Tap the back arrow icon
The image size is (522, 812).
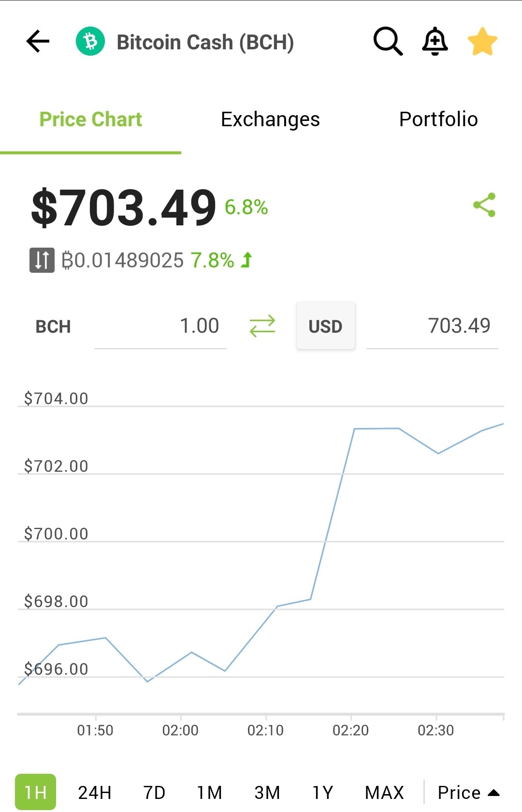pos(38,41)
